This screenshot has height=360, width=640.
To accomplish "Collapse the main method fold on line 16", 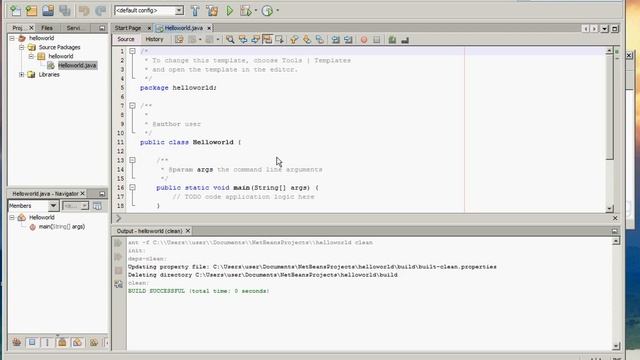I will pyautogui.click(x=132, y=187).
